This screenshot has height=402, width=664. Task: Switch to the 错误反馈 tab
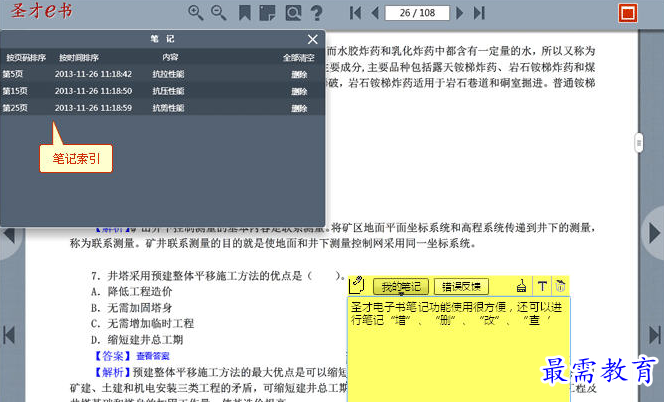[x=461, y=287]
